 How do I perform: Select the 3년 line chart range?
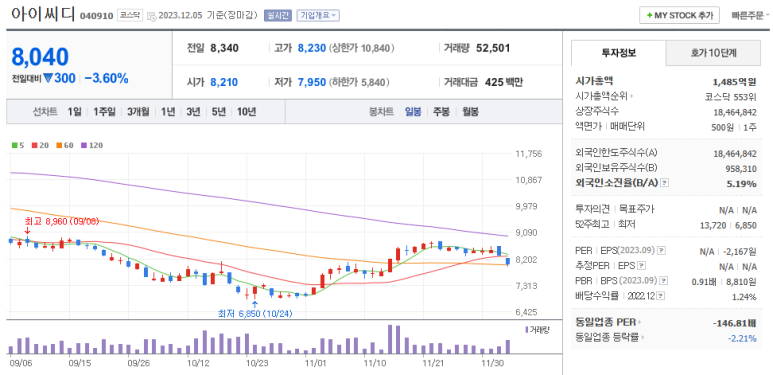[193, 111]
